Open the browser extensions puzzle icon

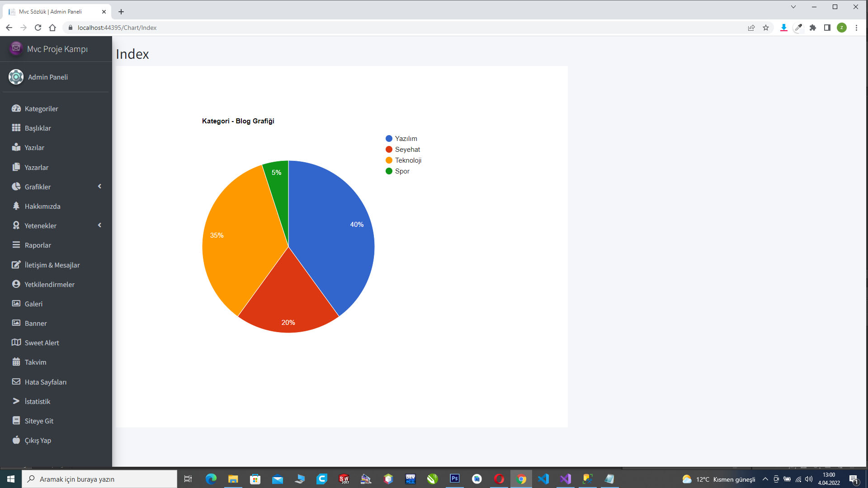(813, 28)
